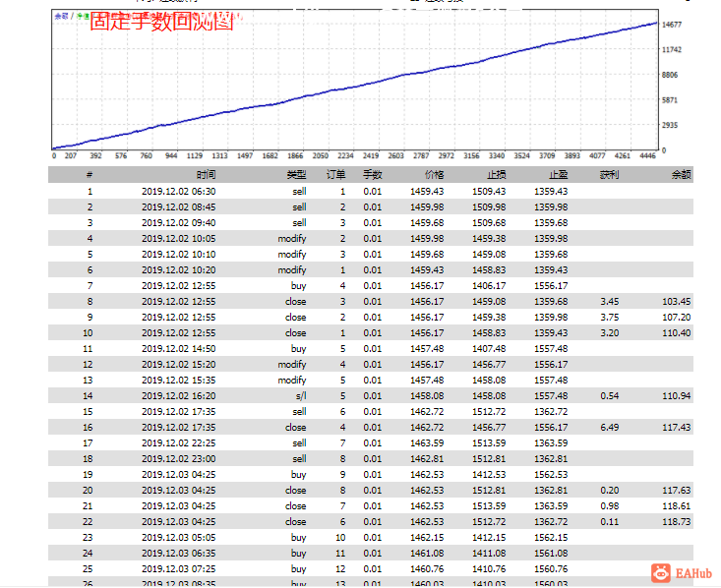Click the take profit 1562.53 in row 19
This screenshot has width=721, height=588.
551,475
